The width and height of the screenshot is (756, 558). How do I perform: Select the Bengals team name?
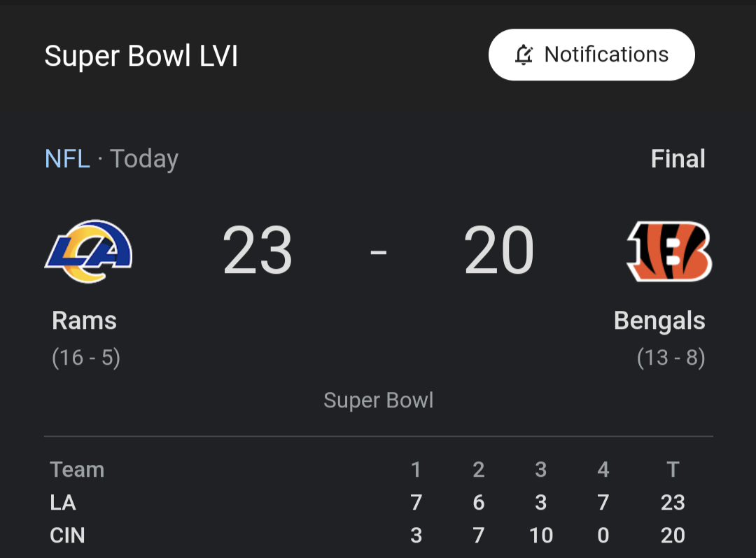click(x=659, y=321)
